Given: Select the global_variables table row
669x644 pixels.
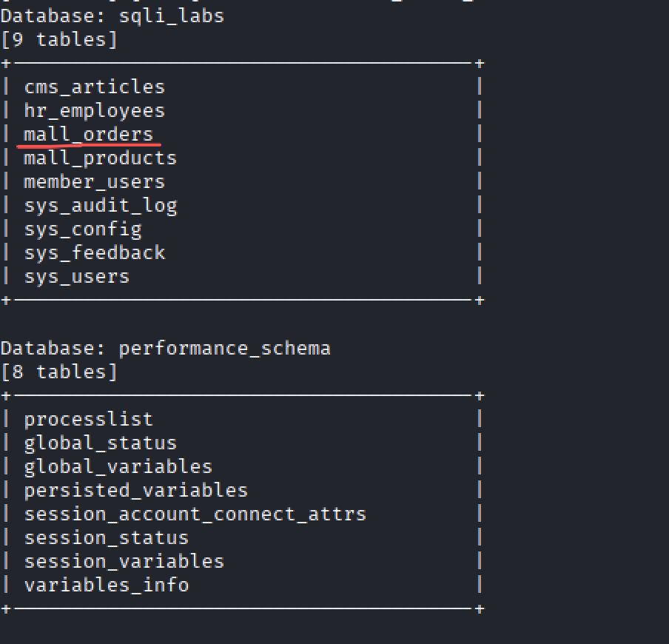Looking at the screenshot, I should (x=118, y=466).
